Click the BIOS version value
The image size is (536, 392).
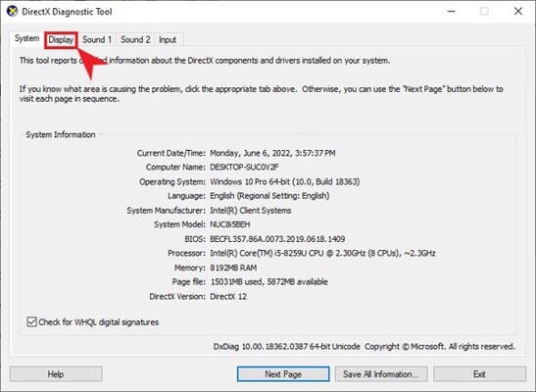click(x=277, y=239)
